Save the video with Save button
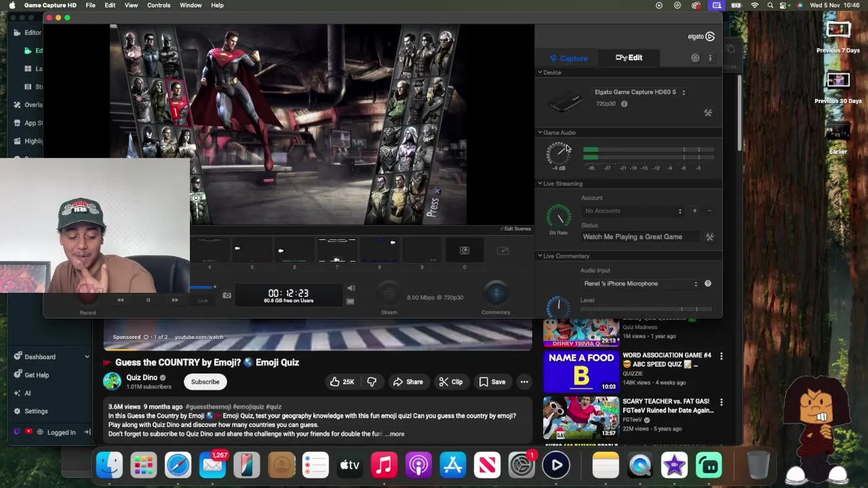 tap(492, 382)
